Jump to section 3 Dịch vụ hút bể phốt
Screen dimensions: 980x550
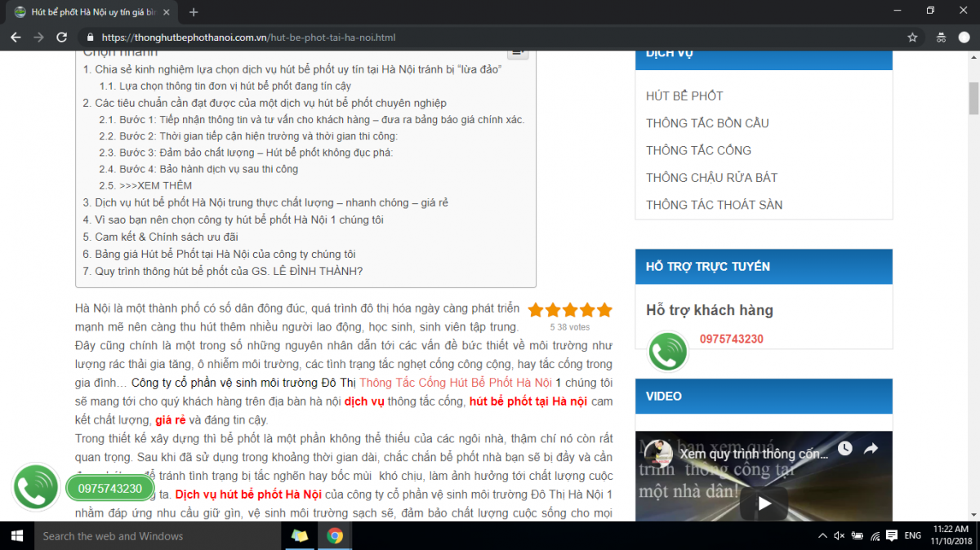265,202
